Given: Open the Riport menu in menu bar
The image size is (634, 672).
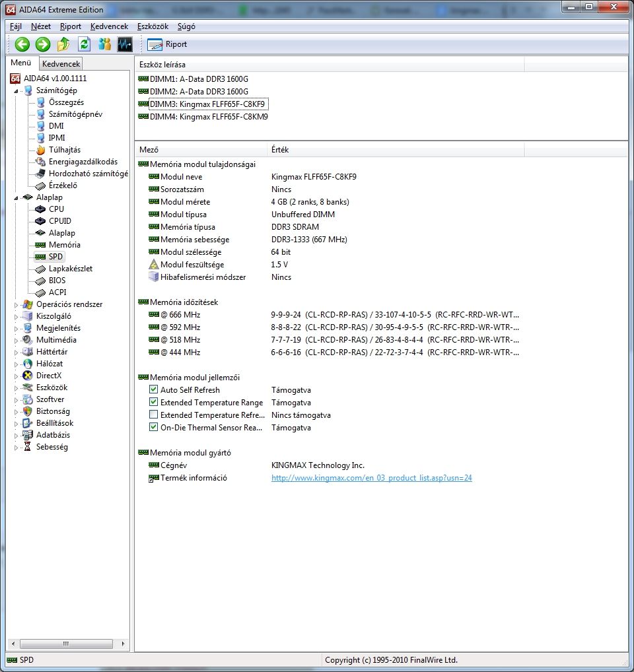Looking at the screenshot, I should click(x=70, y=26).
